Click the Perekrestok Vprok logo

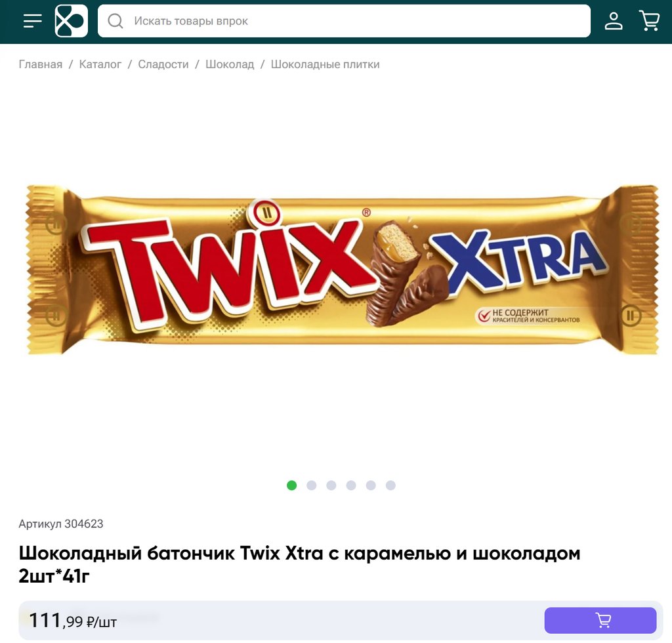[x=71, y=20]
